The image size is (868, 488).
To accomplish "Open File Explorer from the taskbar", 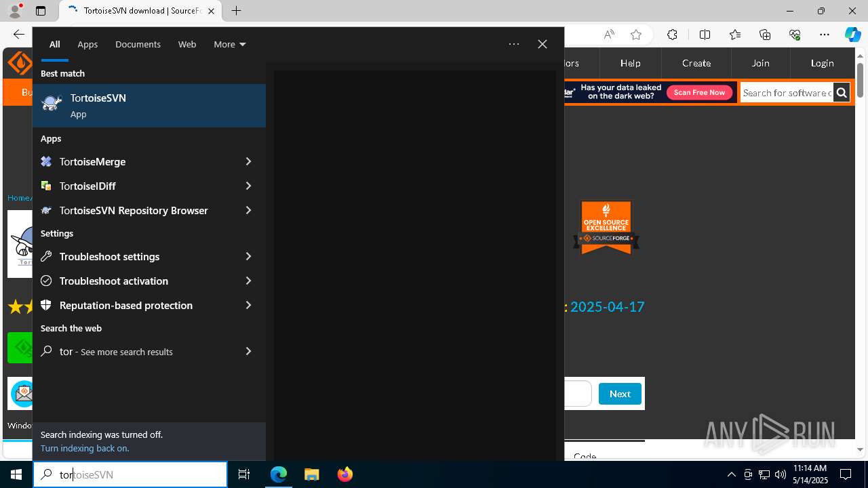I will 311,474.
